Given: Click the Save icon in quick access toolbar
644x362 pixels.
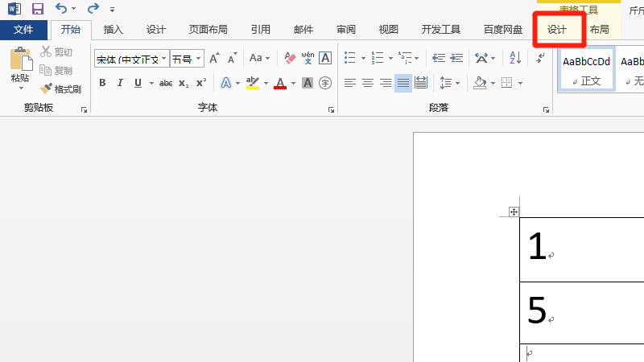Looking at the screenshot, I should [x=38, y=9].
